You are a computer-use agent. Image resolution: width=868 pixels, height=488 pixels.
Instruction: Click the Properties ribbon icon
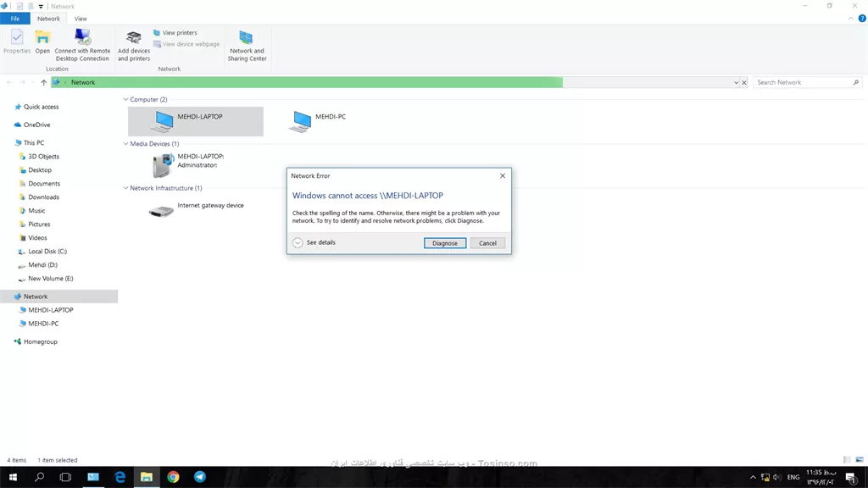pos(17,42)
